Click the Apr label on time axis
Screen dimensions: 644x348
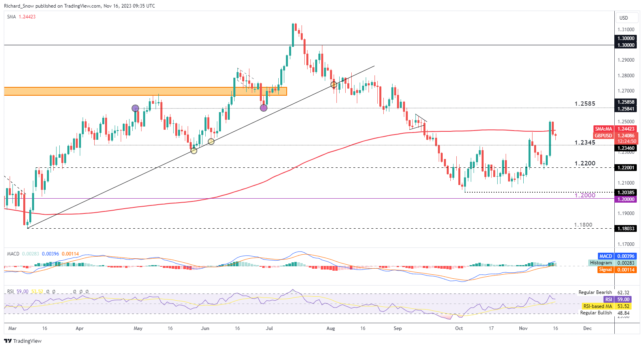click(79, 328)
